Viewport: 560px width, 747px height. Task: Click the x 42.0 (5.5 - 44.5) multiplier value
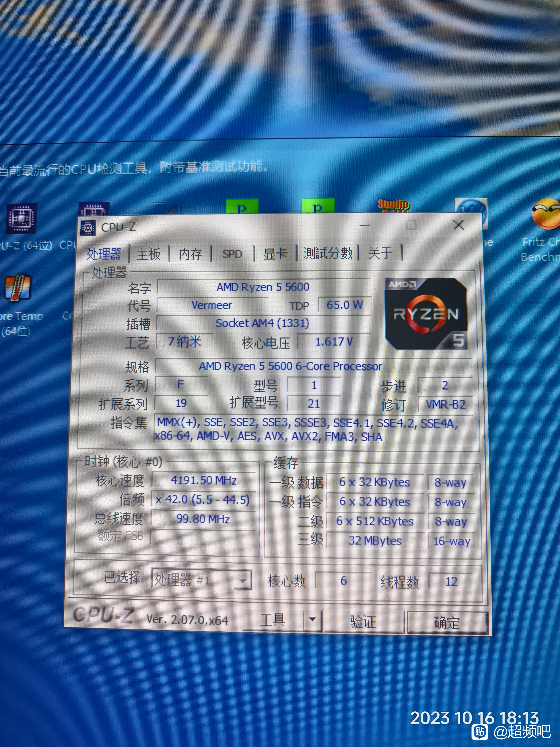(x=203, y=500)
